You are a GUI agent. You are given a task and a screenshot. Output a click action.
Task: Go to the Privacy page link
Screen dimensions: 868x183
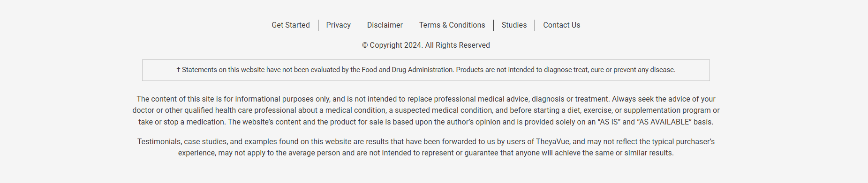click(x=339, y=25)
